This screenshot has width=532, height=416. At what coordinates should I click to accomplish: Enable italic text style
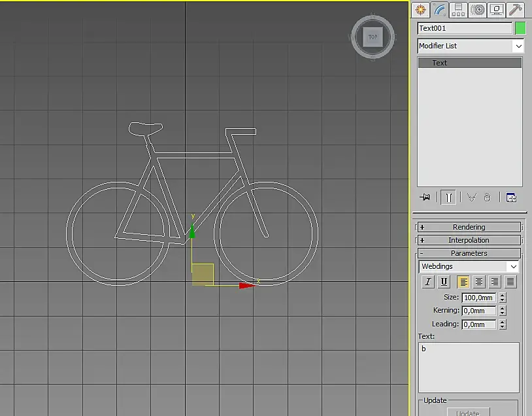click(x=428, y=282)
